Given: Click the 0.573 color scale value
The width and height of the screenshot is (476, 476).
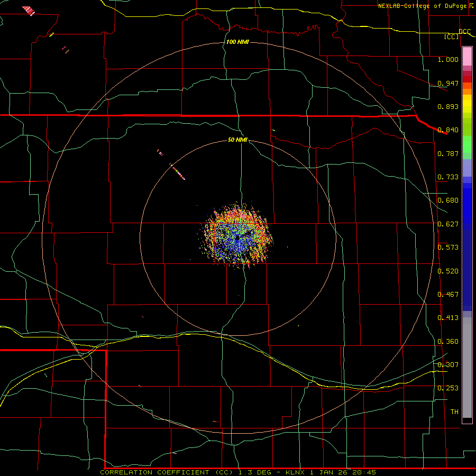Looking at the screenshot, I should click(448, 247).
